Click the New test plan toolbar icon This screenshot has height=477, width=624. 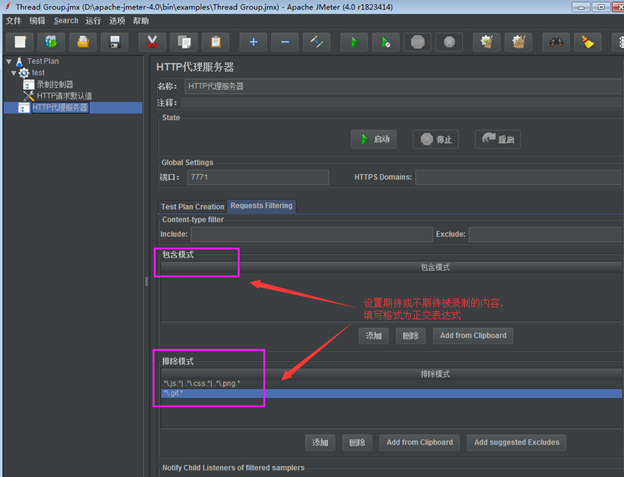coord(20,42)
